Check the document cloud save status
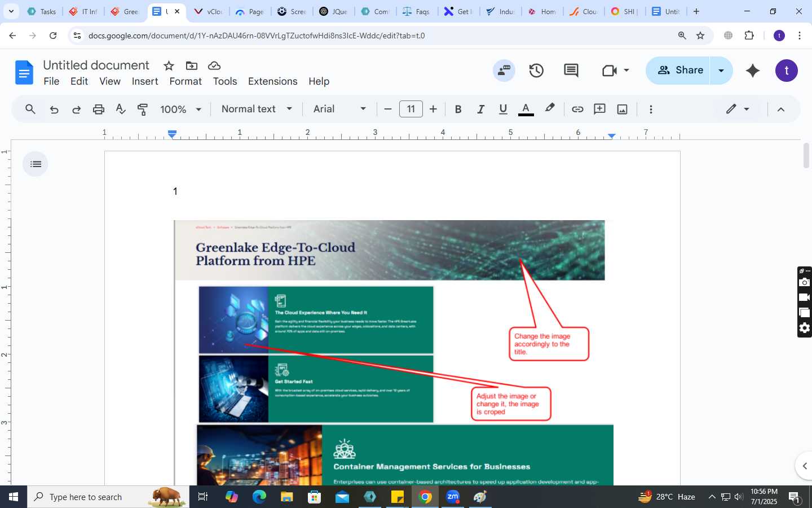Image resolution: width=812 pixels, height=508 pixels. pyautogui.click(x=214, y=65)
